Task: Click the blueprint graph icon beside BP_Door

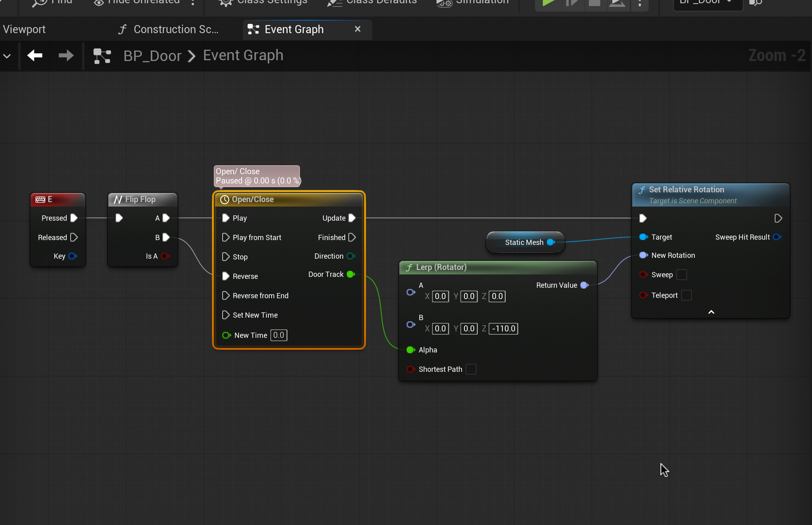Action: (x=102, y=56)
